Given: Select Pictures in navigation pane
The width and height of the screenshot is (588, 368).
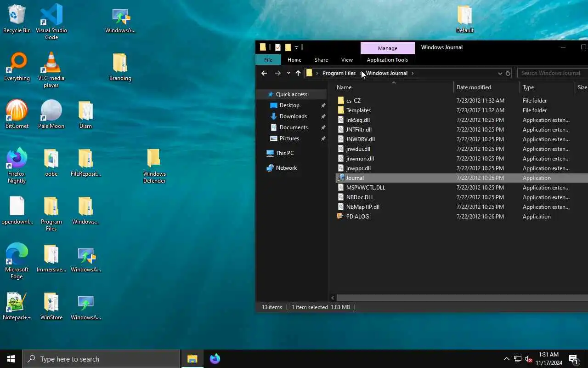Looking at the screenshot, I should (x=289, y=138).
